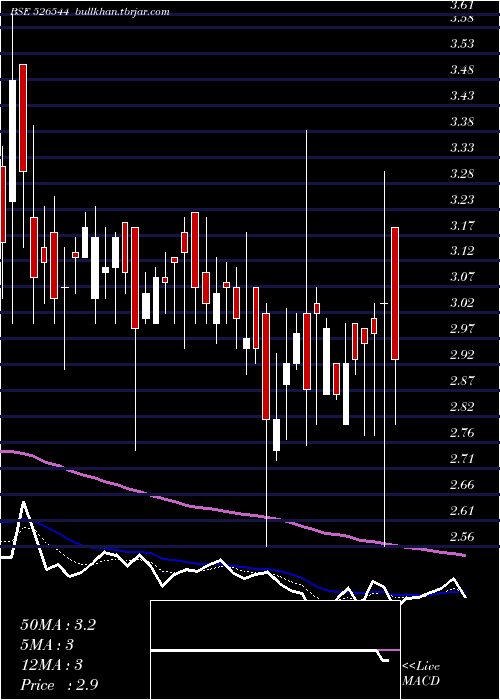Select the 3.12 price axis label
This screenshot has width=500, height=700.
[462, 251]
